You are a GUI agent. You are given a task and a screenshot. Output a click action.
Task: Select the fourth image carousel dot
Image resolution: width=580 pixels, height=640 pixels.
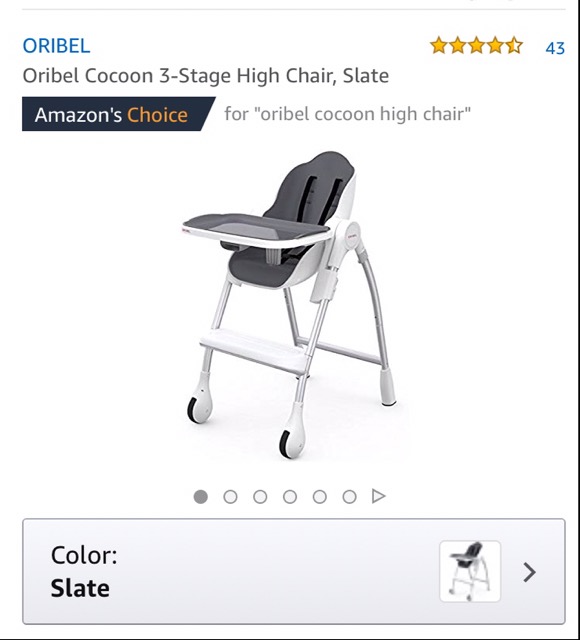tap(290, 497)
